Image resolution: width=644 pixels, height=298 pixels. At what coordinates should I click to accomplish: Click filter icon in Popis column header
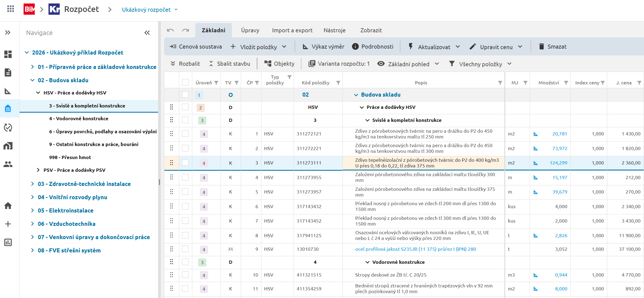click(500, 83)
